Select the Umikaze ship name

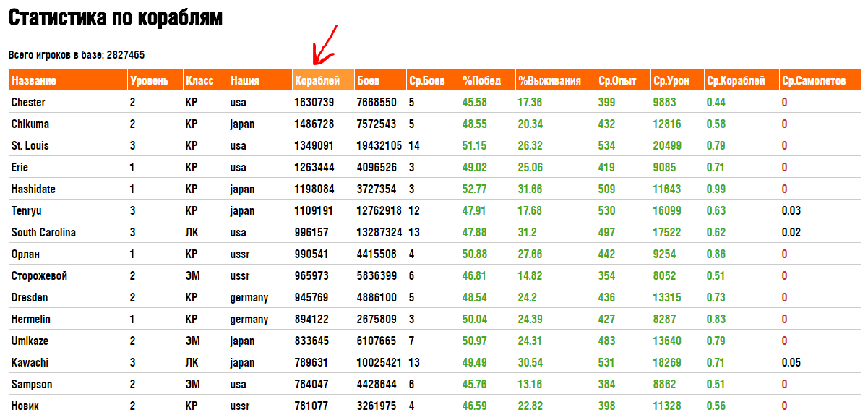[31, 341]
